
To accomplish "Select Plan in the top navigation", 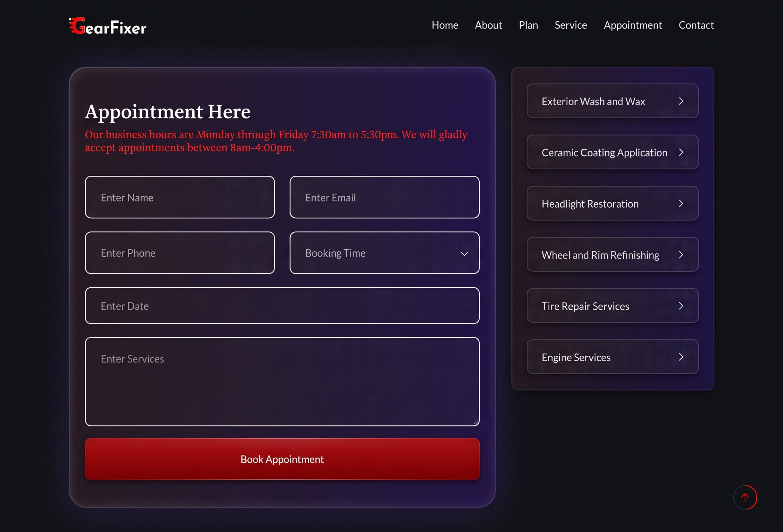I will pos(528,25).
